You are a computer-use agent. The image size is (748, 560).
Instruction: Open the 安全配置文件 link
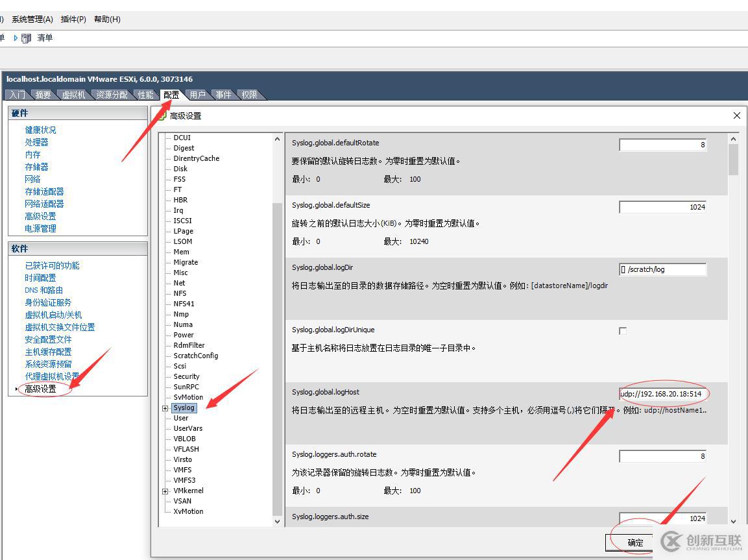(x=48, y=339)
